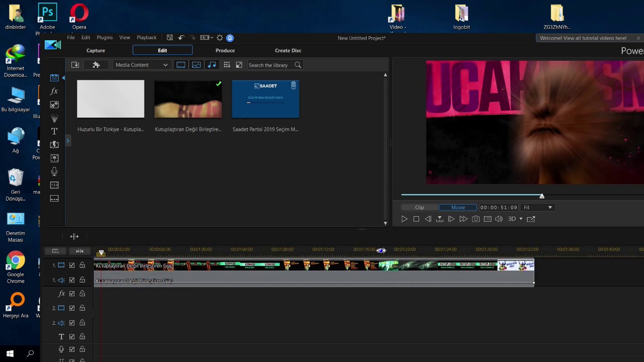Image resolution: width=644 pixels, height=362 pixels.
Task: Open the Transition Room lightning icon
Action: (54, 145)
